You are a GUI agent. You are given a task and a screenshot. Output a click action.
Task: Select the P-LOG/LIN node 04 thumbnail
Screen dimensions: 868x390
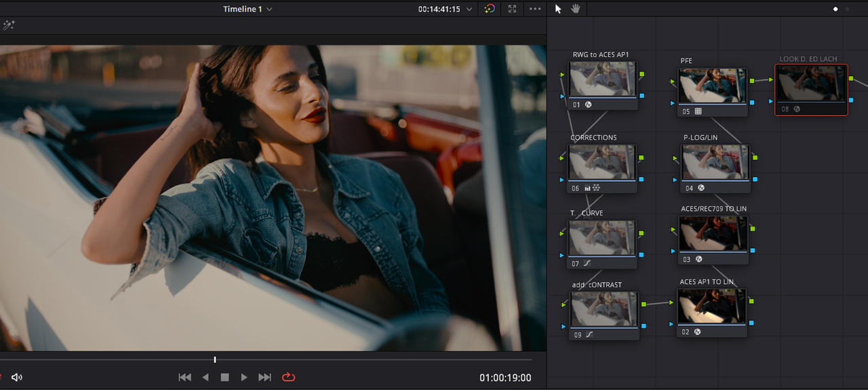715,161
